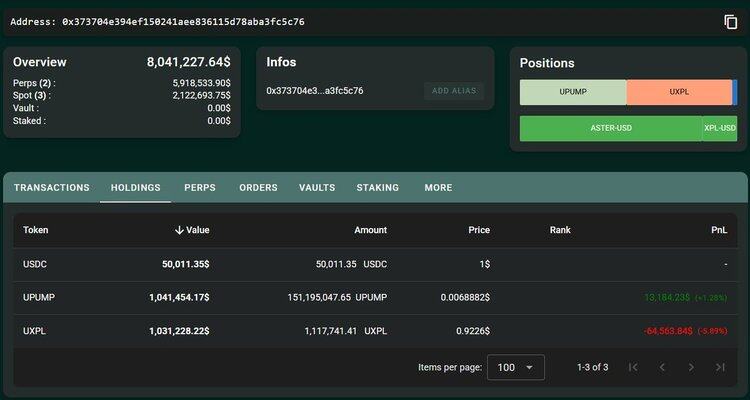Click the Value column sort arrow
750x400 pixels.
[x=180, y=230]
